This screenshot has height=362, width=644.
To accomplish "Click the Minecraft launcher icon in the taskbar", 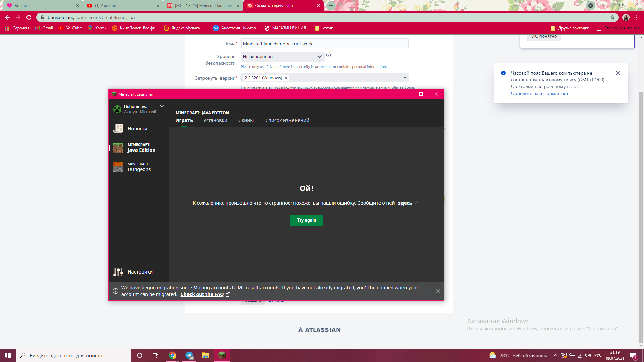I will tap(222, 355).
